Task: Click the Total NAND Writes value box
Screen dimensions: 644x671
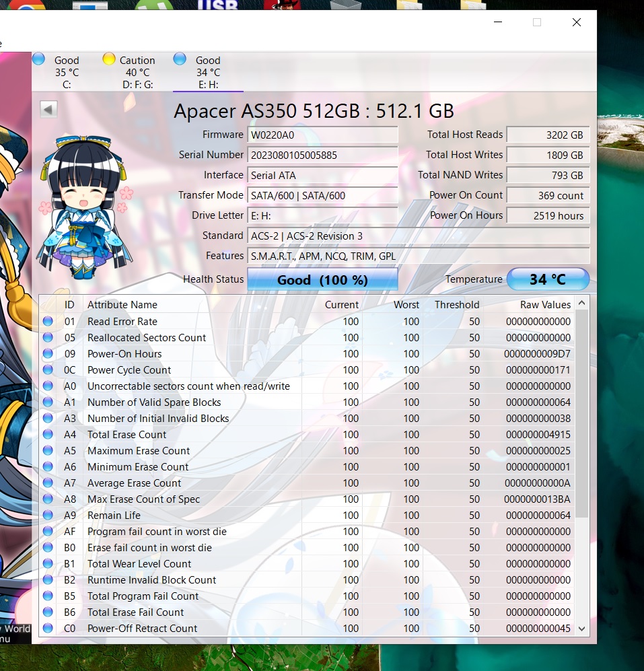Action: [548, 175]
